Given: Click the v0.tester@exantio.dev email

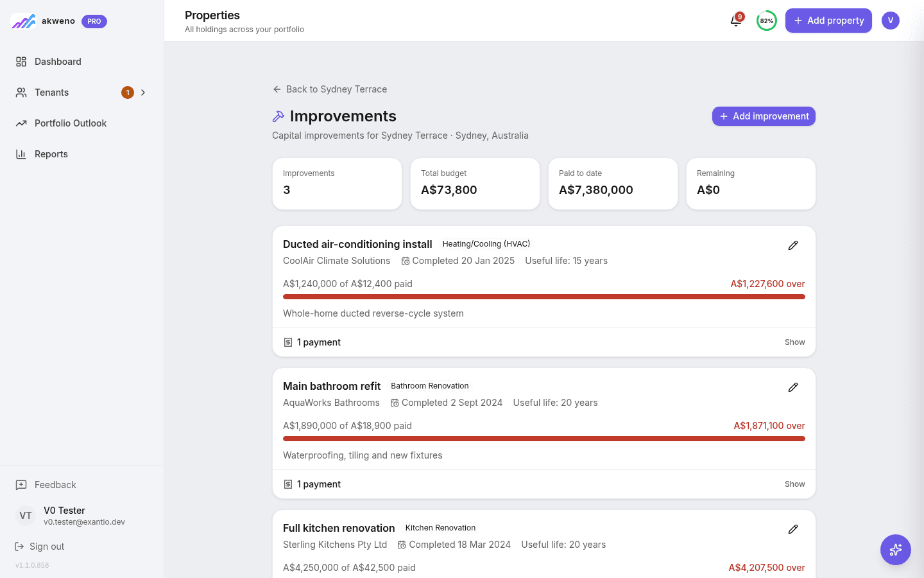Looking at the screenshot, I should click(84, 522).
